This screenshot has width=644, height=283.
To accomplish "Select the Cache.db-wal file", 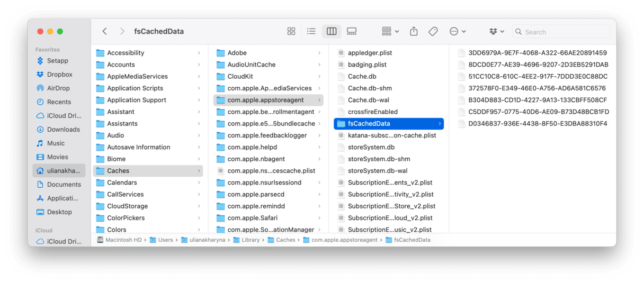I will tap(389, 100).
